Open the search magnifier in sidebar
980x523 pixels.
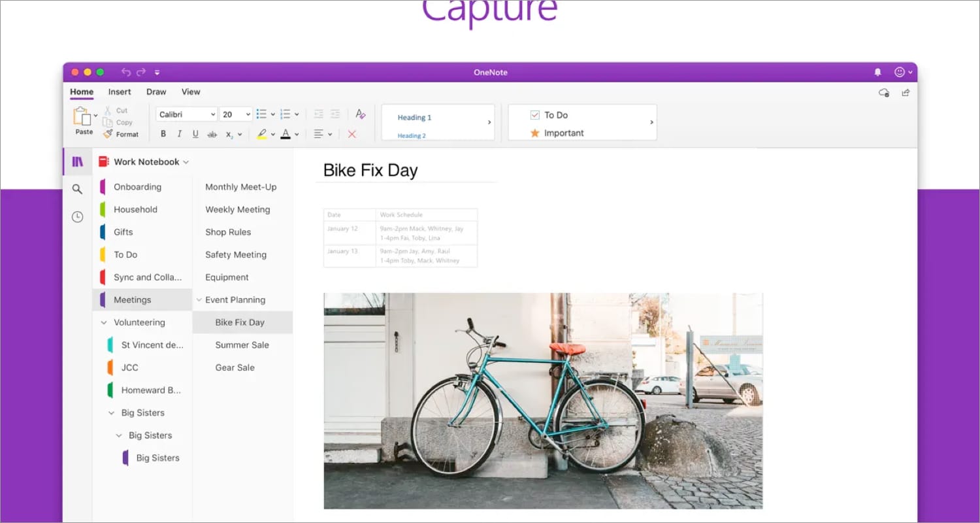[77, 189]
